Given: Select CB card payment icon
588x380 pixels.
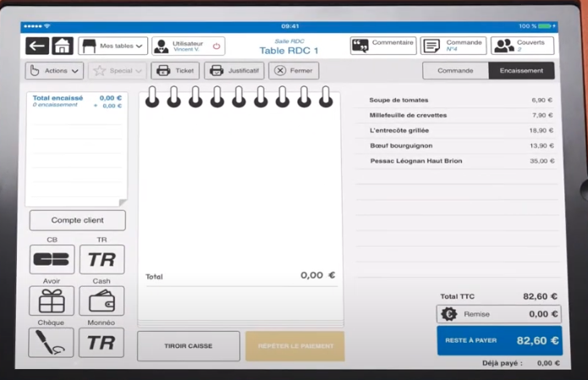Looking at the screenshot, I should coord(52,259).
